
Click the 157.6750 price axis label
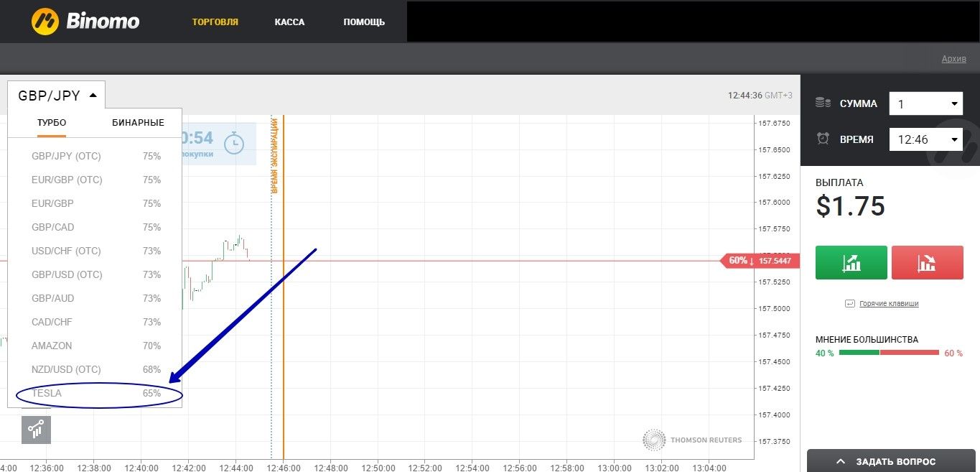[774, 123]
